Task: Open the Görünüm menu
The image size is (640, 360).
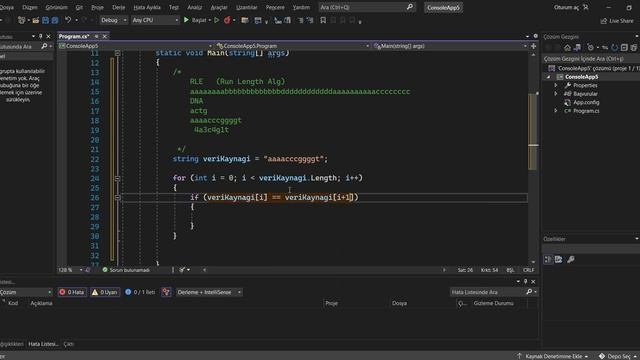Action: (56, 7)
